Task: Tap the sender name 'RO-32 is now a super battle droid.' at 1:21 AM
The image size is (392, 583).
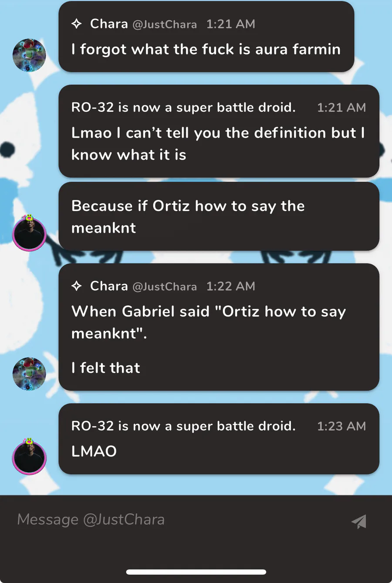Action: click(183, 108)
